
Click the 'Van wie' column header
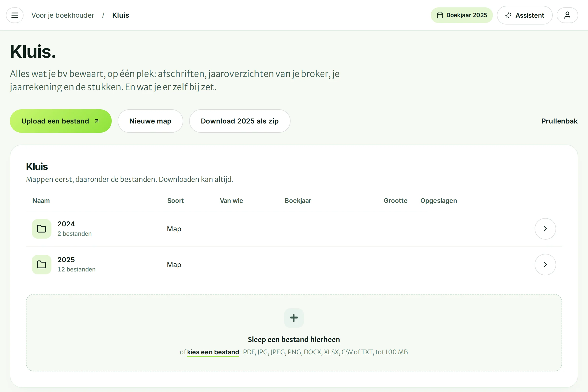[231, 201]
